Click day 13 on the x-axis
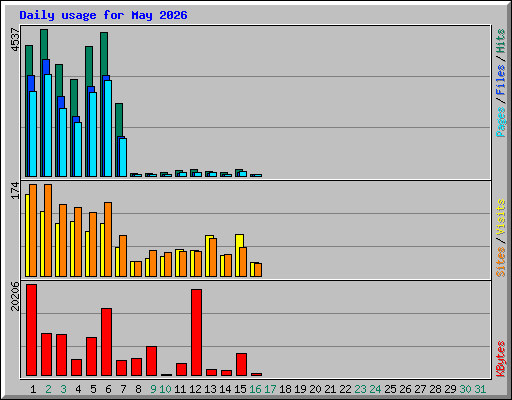This screenshot has height=400, width=512. (x=210, y=389)
